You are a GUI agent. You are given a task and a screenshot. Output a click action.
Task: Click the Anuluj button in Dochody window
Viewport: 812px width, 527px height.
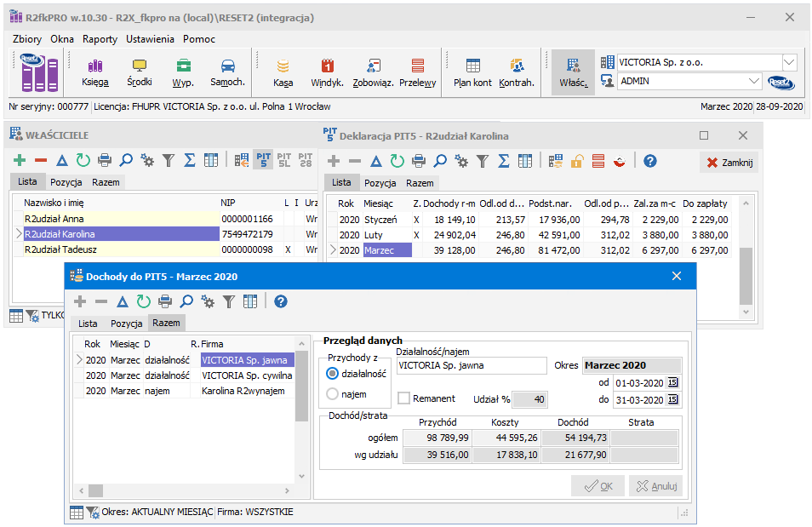656,486
